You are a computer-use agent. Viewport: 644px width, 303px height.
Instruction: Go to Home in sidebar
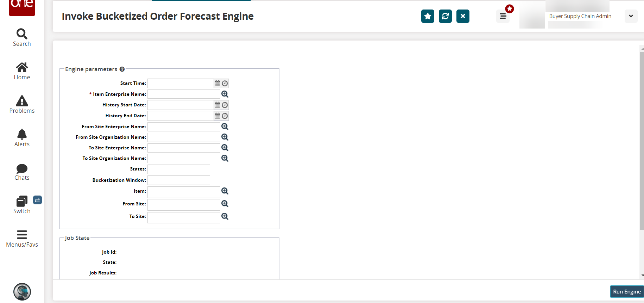[x=22, y=67]
